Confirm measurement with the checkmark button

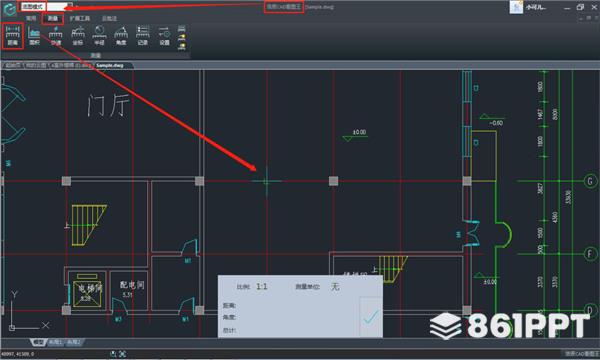pyautogui.click(x=370, y=317)
